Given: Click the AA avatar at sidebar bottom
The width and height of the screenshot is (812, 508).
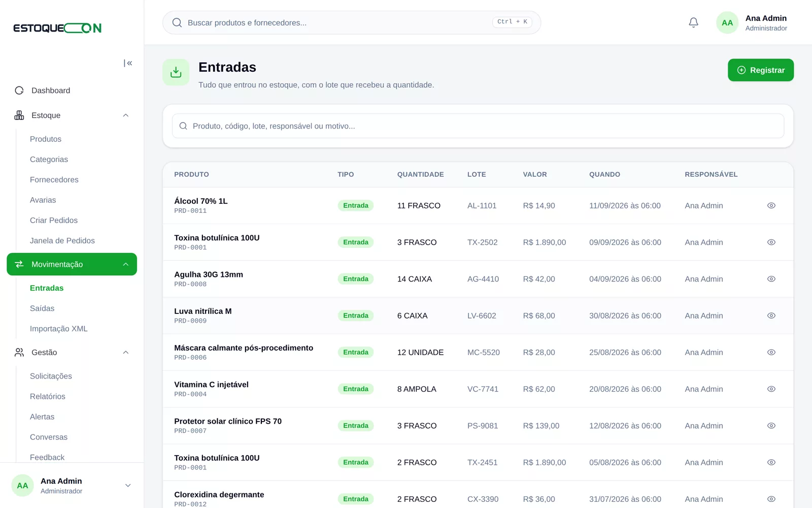Looking at the screenshot, I should pos(22,486).
